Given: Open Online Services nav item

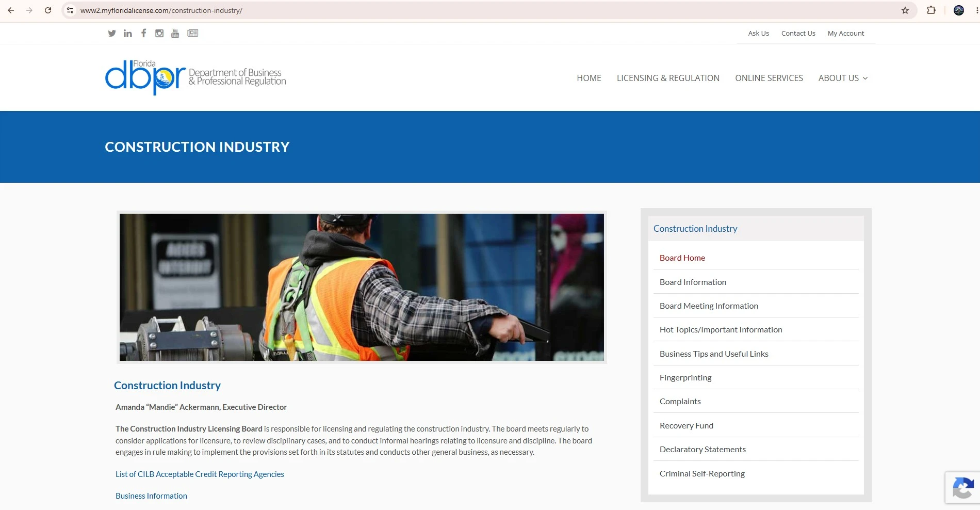Looking at the screenshot, I should click(x=769, y=78).
